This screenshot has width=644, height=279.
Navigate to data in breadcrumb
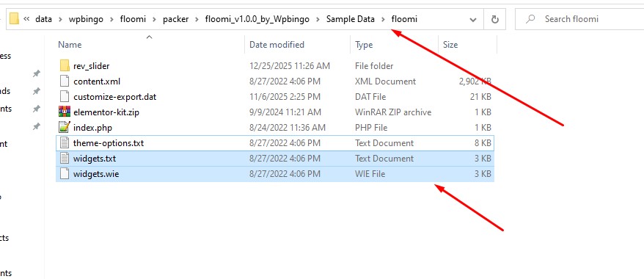click(x=43, y=19)
